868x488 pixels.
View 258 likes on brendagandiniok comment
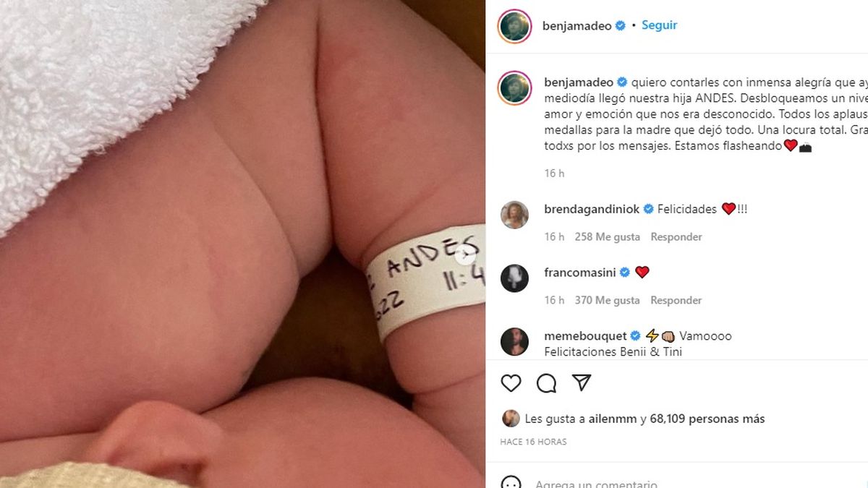pyautogui.click(x=608, y=236)
